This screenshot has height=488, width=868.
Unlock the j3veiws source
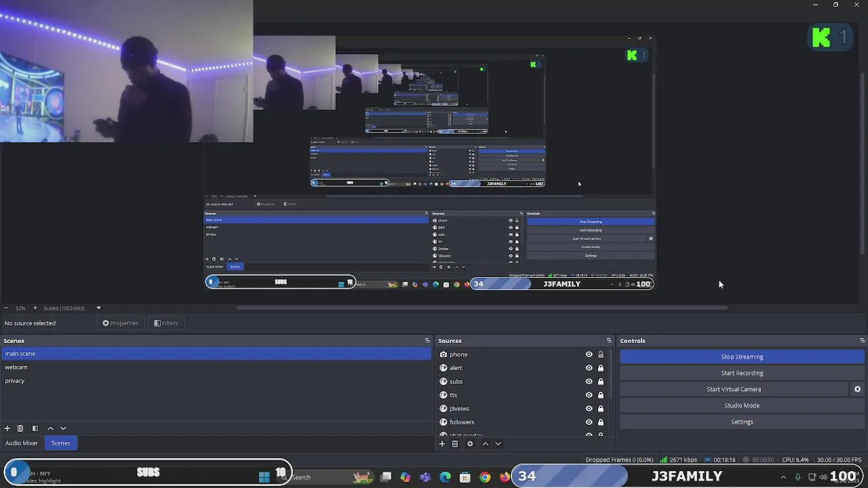coord(600,409)
